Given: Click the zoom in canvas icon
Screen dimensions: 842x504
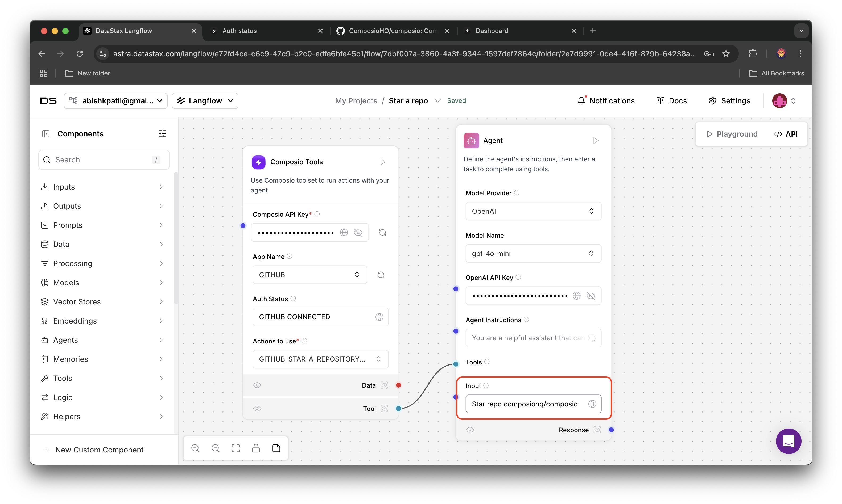Looking at the screenshot, I should [195, 448].
